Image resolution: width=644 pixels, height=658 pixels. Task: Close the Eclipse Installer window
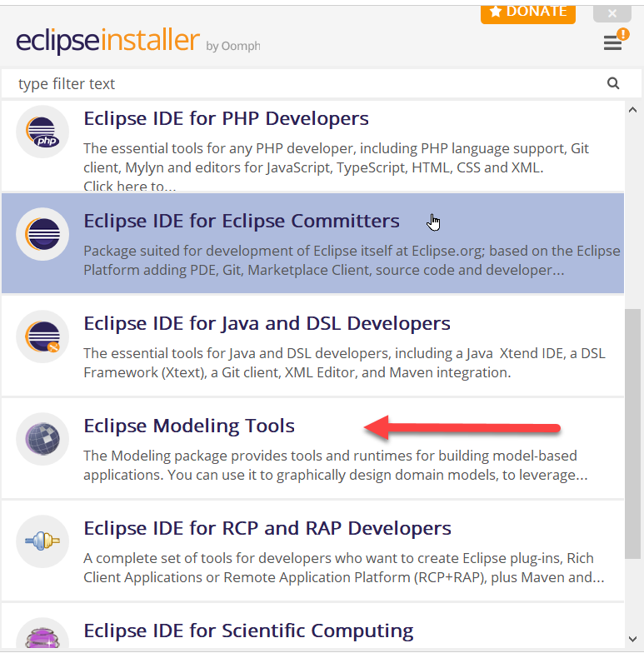pyautogui.click(x=612, y=13)
